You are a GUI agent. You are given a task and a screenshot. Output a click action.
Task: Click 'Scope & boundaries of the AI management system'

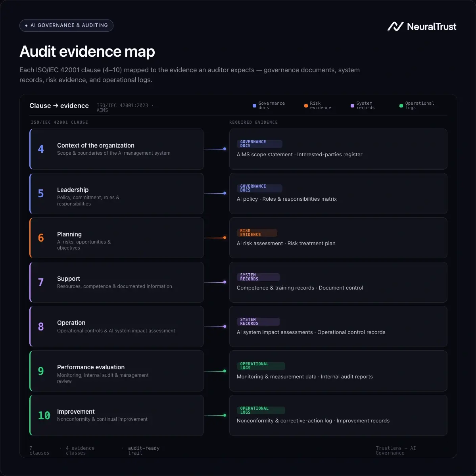(x=114, y=153)
